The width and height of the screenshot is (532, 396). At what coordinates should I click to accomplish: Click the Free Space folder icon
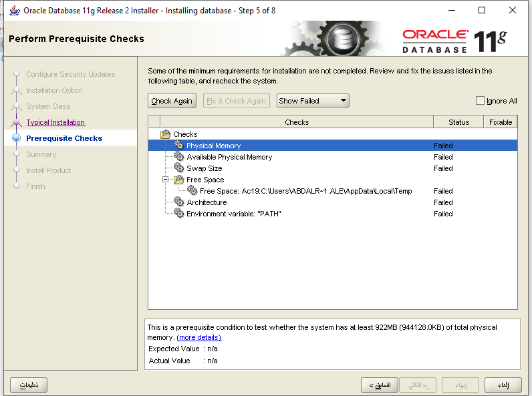tap(178, 180)
